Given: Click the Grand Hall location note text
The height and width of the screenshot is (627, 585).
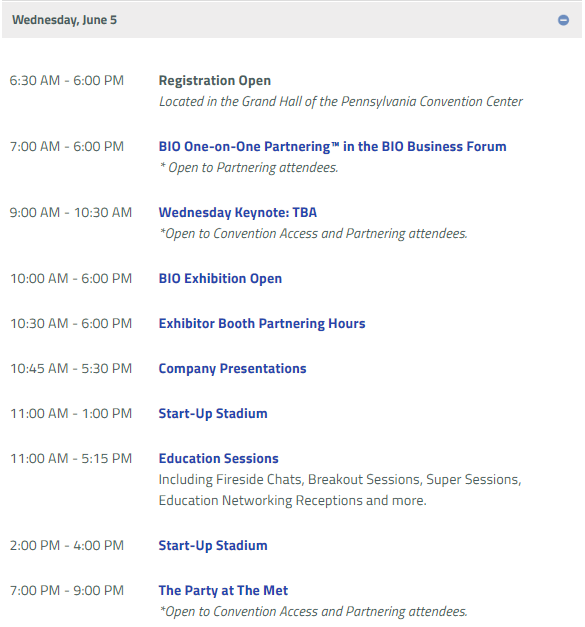Looking at the screenshot, I should (x=341, y=102).
